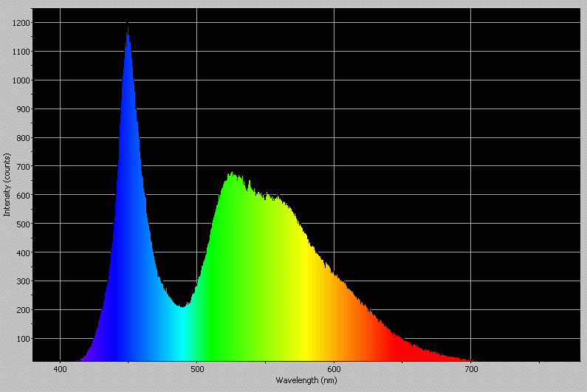Click the 500 label on the wavelength axis
Image resolution: width=587 pixels, height=392 pixels.
coord(197,370)
